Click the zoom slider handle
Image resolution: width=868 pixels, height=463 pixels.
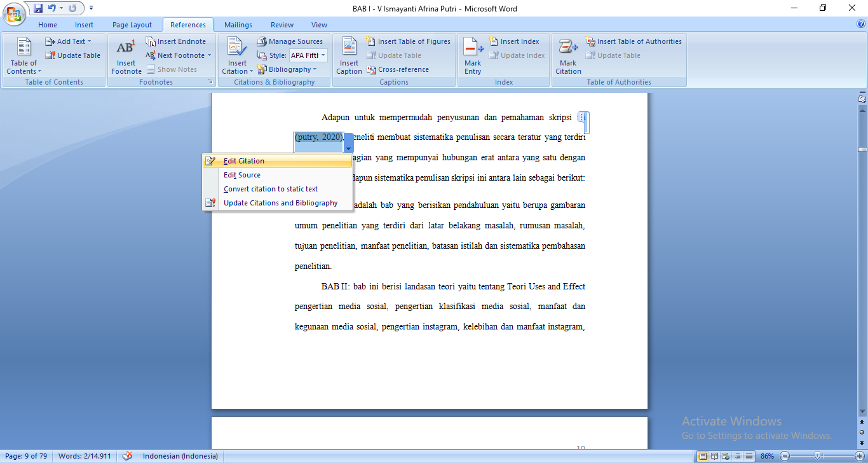point(818,456)
